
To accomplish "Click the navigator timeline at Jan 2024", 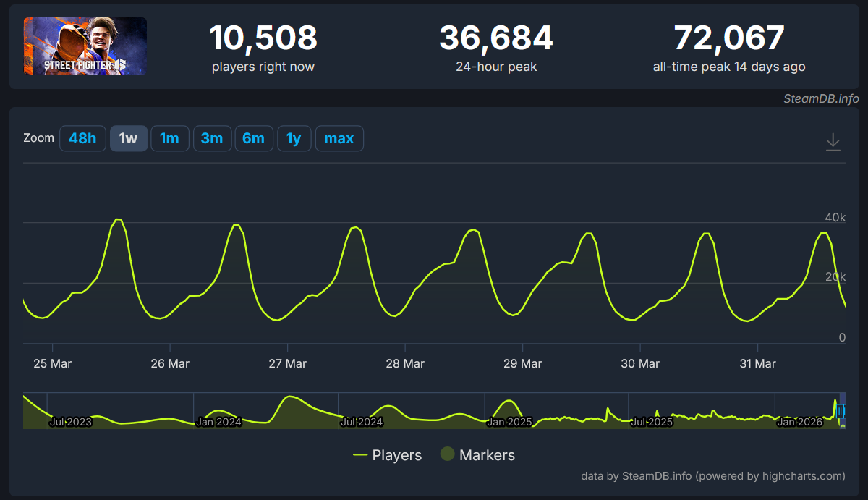I will tap(219, 422).
